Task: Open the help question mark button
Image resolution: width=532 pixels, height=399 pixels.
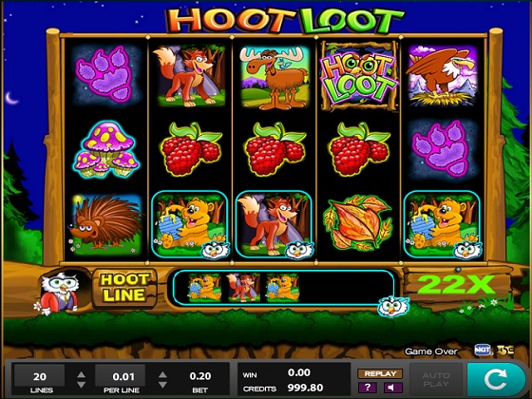Action: click(x=368, y=388)
